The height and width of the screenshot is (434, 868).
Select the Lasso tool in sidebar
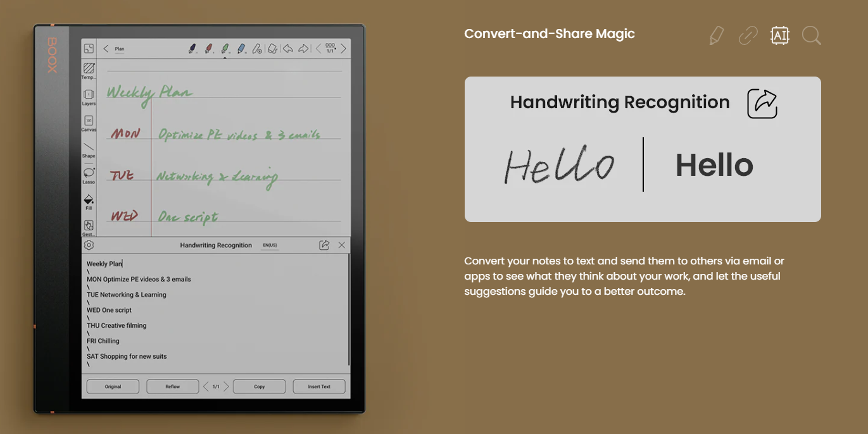coord(89,173)
